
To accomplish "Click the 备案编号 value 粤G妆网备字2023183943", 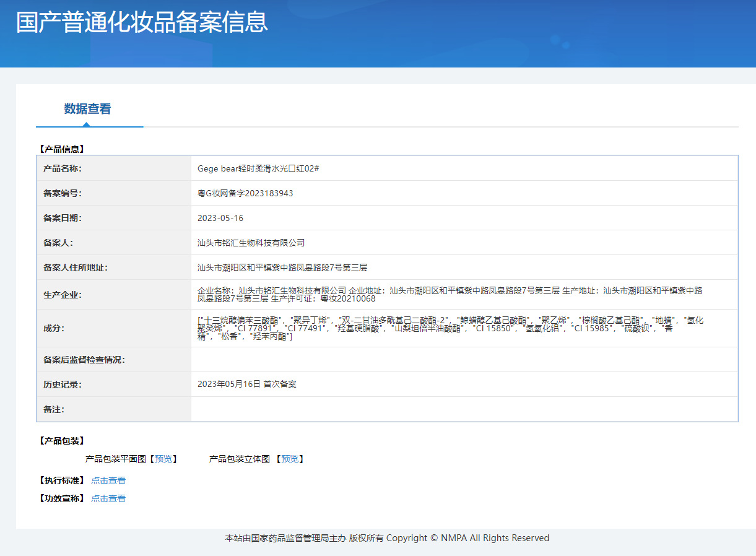I will 245,193.
